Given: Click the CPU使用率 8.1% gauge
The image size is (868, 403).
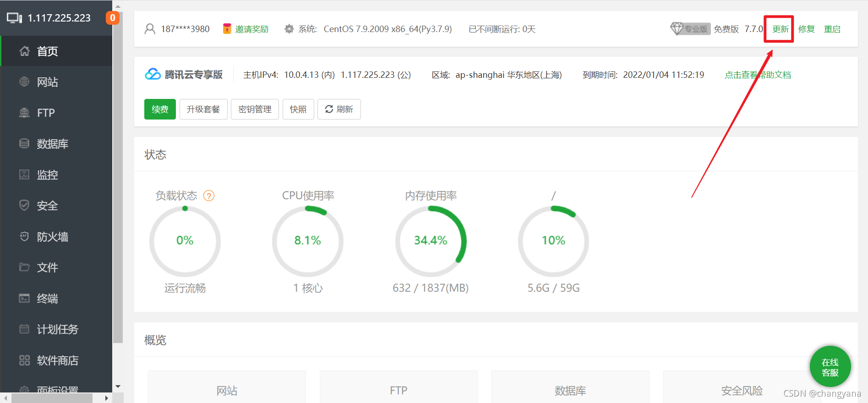Looking at the screenshot, I should click(308, 241).
